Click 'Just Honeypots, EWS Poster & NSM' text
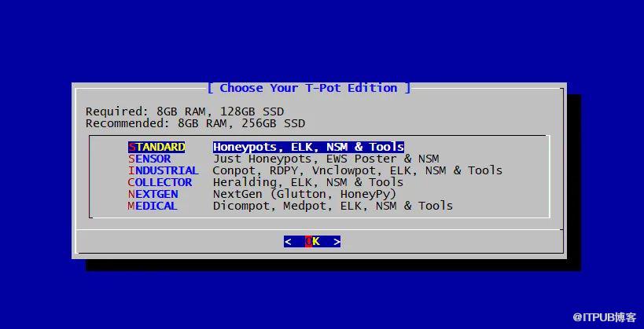This screenshot has width=644, height=329. 326,159
